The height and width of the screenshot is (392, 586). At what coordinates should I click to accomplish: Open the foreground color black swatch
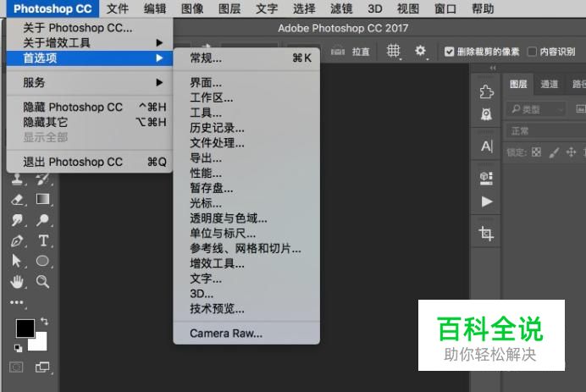[25, 329]
